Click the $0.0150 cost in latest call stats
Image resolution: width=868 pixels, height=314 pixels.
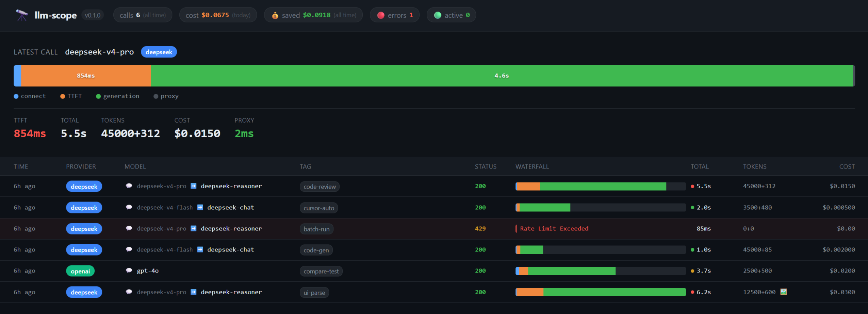197,134
